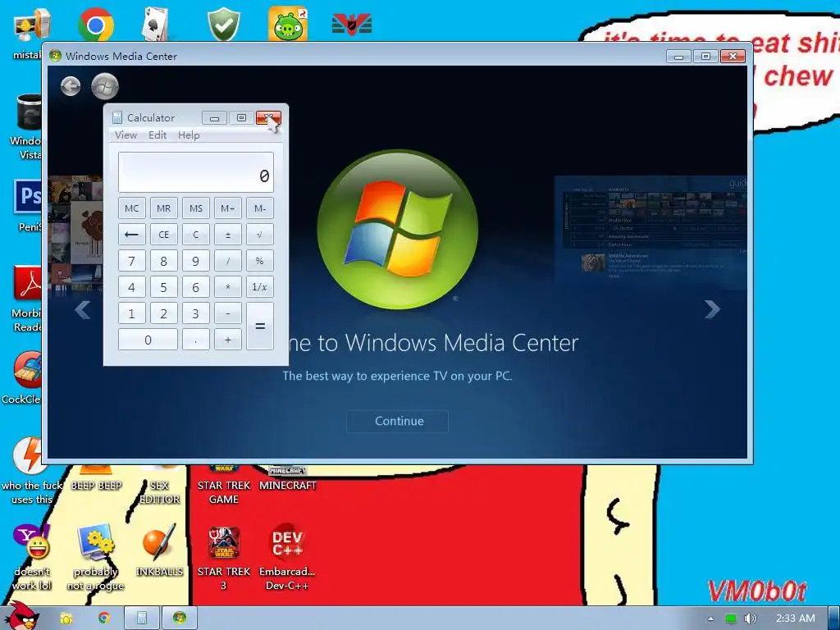This screenshot has height=630, width=840.
Task: Click the MS memory store key
Action: (x=196, y=208)
